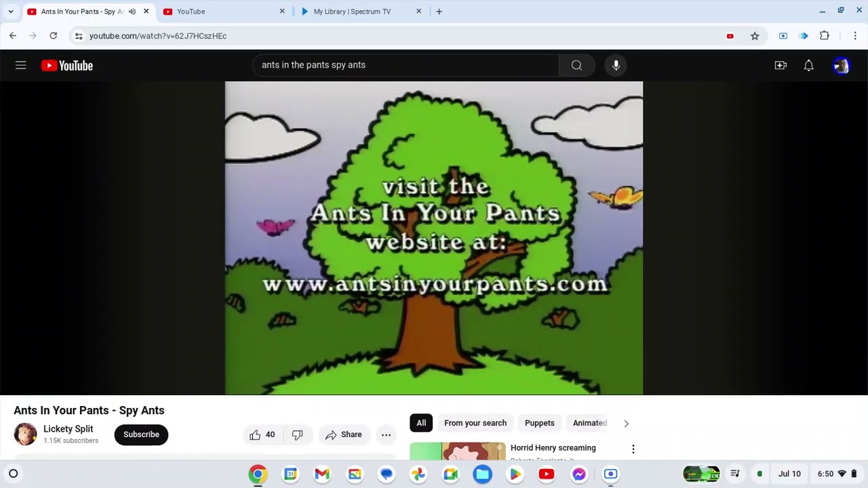868x488 pixels.
Task: Open the Create video camera icon
Action: point(781,65)
